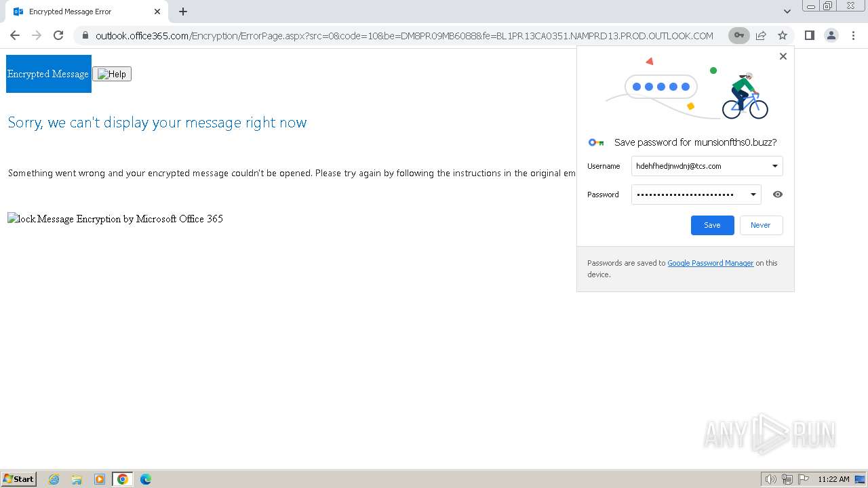Launch Internet Explorer from taskbar
The image size is (868, 488).
54,479
